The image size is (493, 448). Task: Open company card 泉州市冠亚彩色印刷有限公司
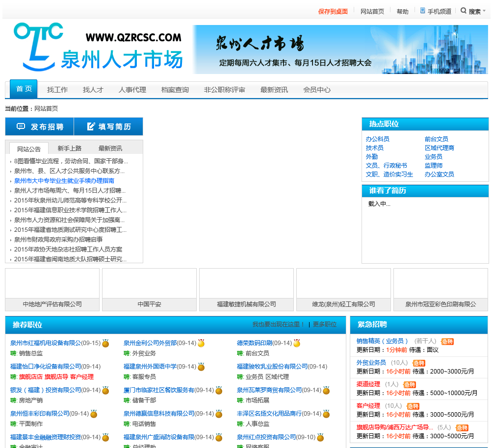coord(441,290)
